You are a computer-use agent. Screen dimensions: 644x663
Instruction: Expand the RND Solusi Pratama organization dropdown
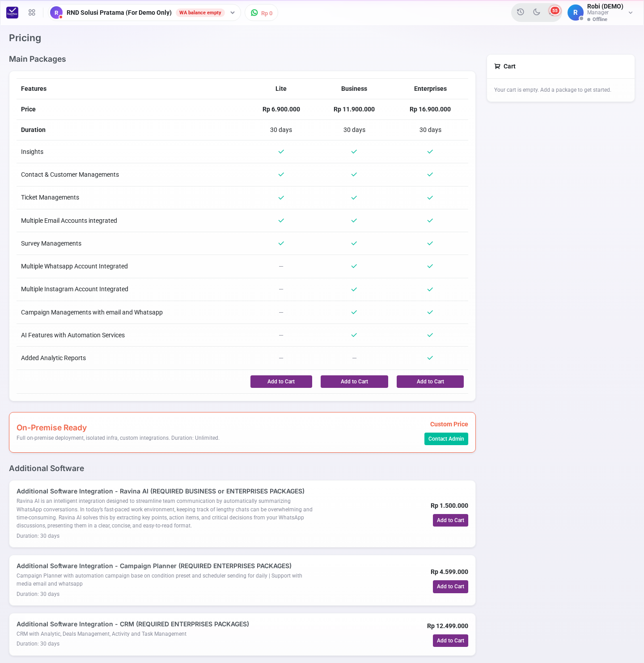(x=233, y=13)
